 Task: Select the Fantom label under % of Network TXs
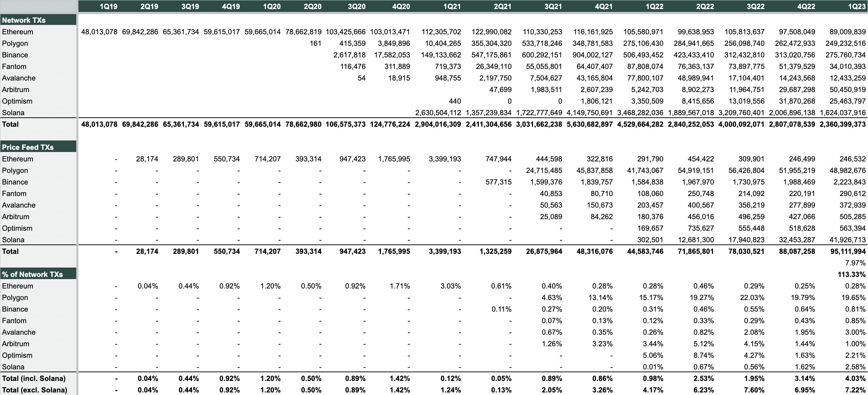pos(14,321)
